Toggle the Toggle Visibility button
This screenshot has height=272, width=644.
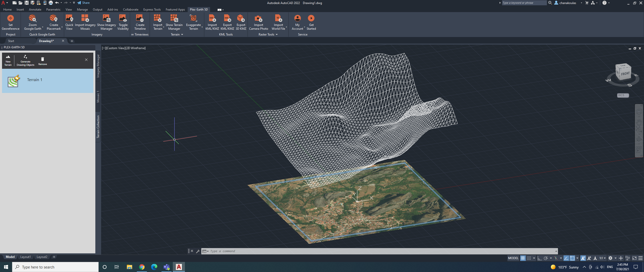(x=123, y=23)
